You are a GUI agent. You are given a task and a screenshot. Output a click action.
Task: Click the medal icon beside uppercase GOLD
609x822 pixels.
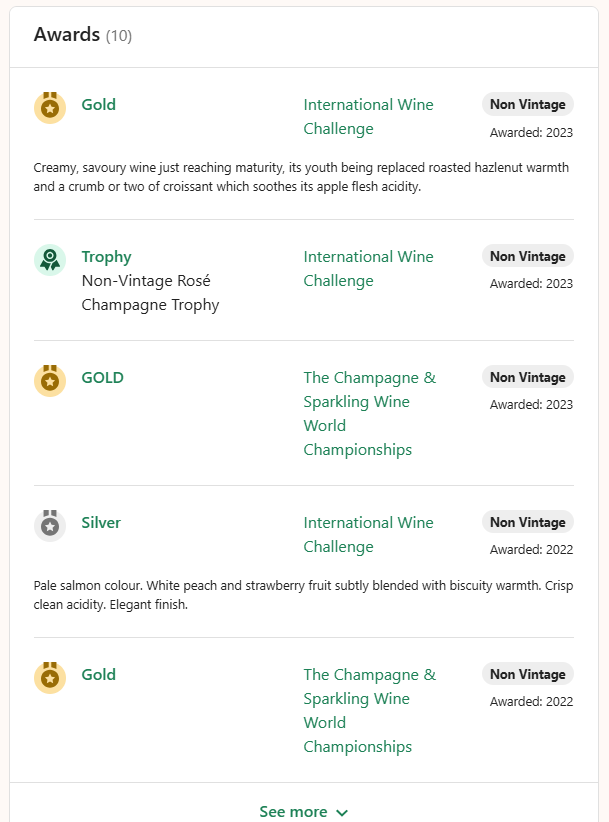(50, 381)
